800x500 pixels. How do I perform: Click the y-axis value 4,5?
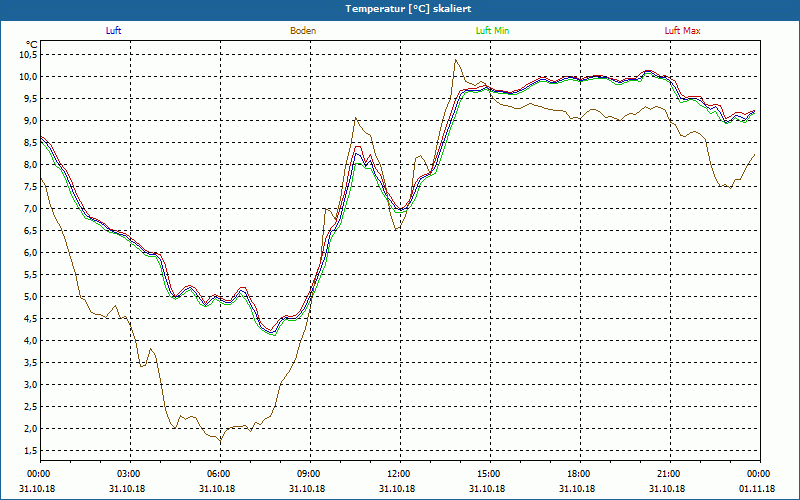(x=30, y=318)
